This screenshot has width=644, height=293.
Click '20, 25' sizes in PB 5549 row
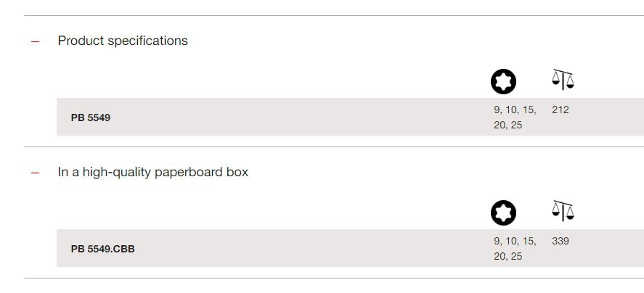click(508, 125)
